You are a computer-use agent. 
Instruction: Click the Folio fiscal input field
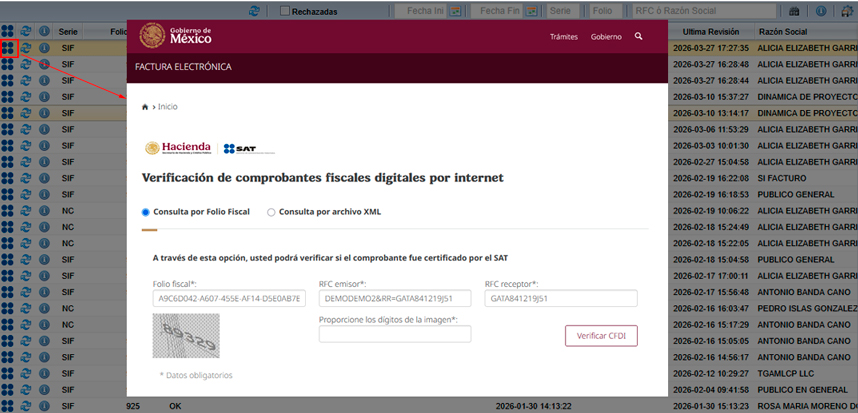229,298
